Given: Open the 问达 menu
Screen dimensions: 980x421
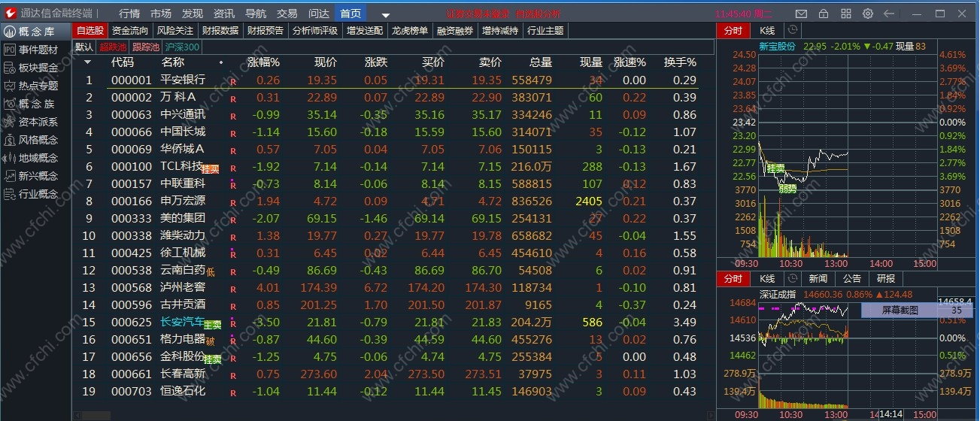Looking at the screenshot, I should (x=319, y=14).
